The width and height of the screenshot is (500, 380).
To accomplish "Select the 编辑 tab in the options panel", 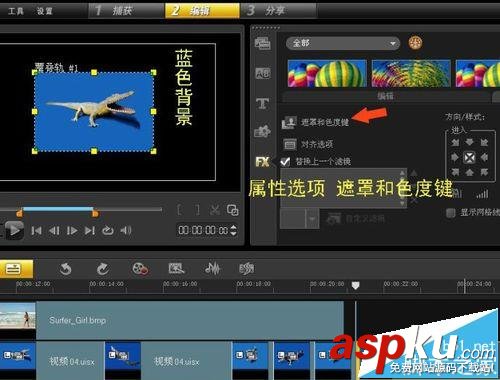I will point(386,96).
